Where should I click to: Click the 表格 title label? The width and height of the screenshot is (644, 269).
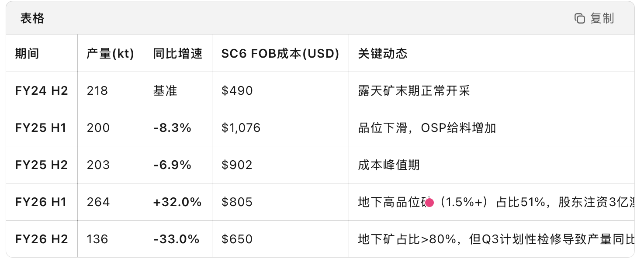[x=32, y=18]
